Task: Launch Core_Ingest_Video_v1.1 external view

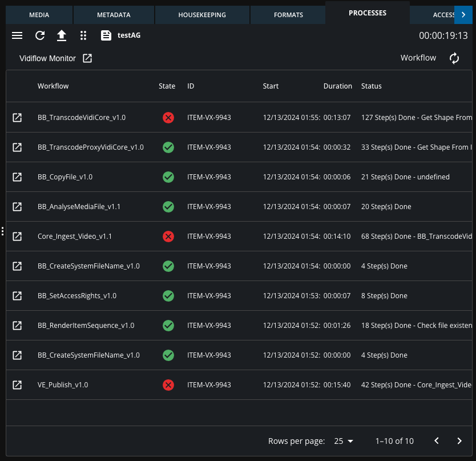Action: coord(17,236)
